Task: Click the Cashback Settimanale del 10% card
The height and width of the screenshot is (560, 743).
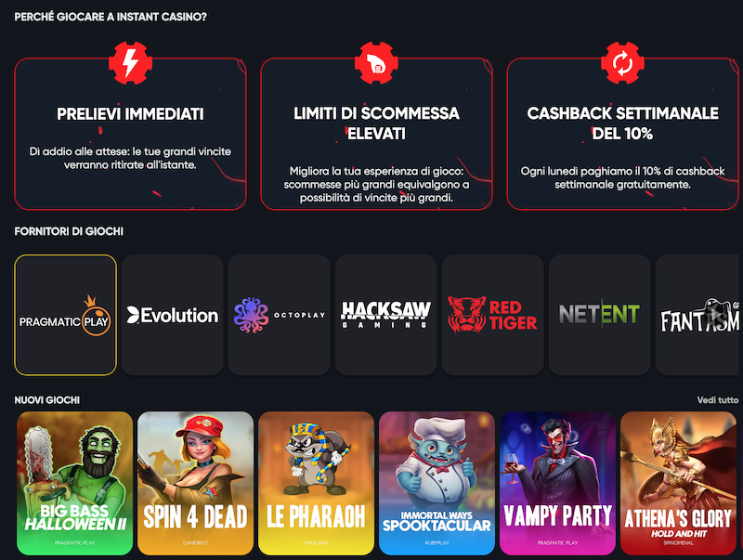Action: click(x=622, y=134)
